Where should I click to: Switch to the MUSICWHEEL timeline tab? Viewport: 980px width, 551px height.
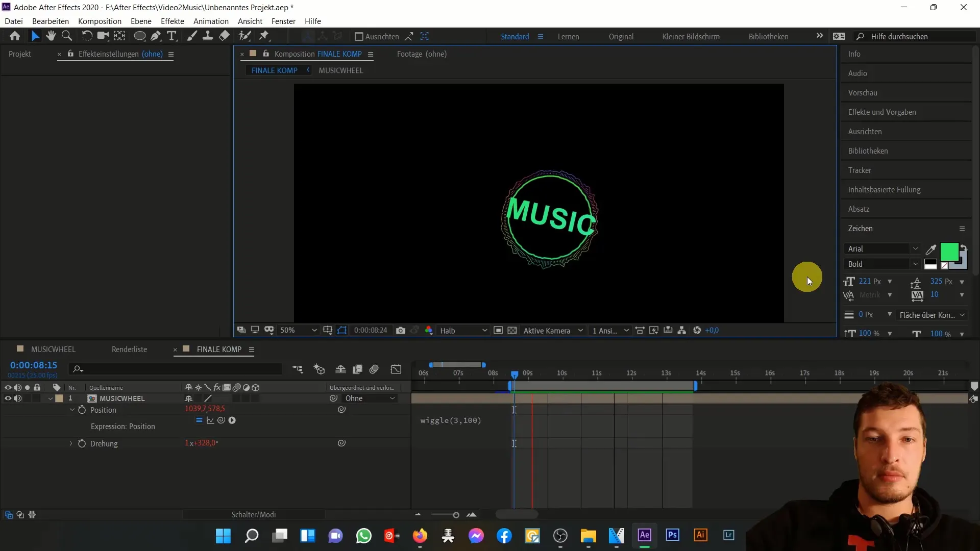click(x=53, y=349)
